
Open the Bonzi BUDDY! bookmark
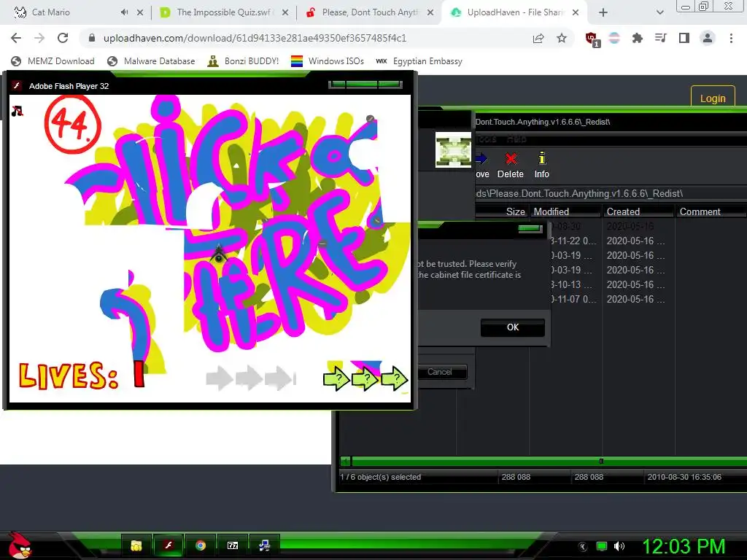244,61
